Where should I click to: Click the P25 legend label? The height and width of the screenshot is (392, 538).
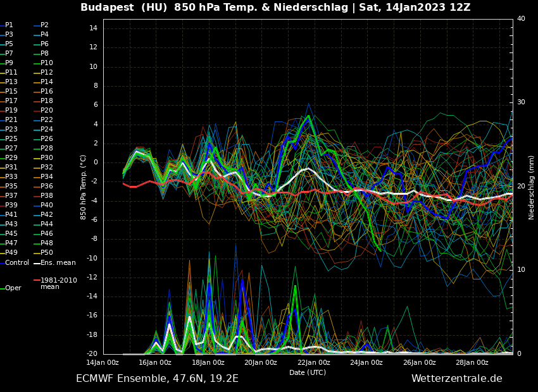click(11, 139)
